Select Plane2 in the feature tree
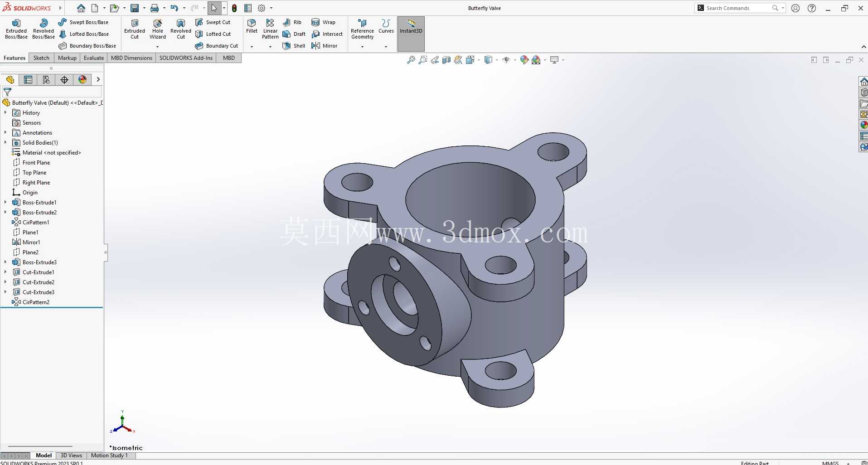The width and height of the screenshot is (868, 465). click(x=26, y=252)
